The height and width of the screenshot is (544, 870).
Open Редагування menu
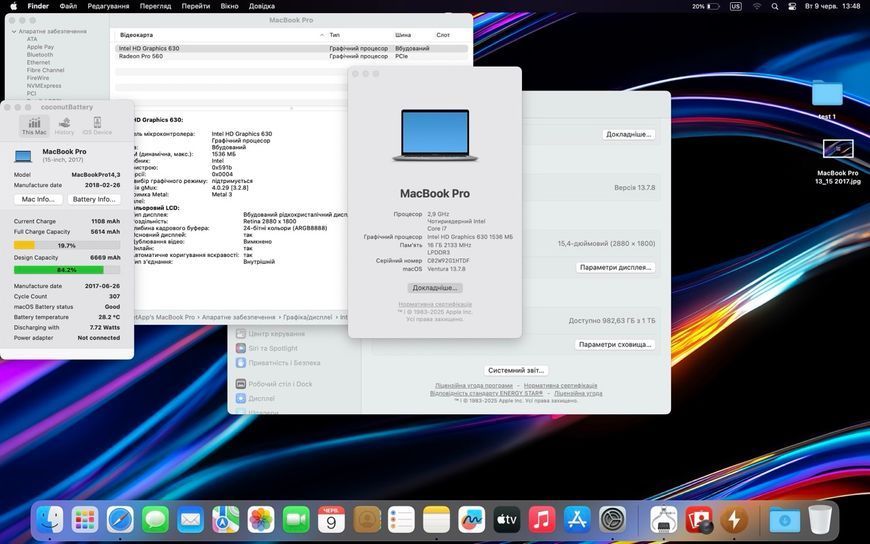click(108, 6)
